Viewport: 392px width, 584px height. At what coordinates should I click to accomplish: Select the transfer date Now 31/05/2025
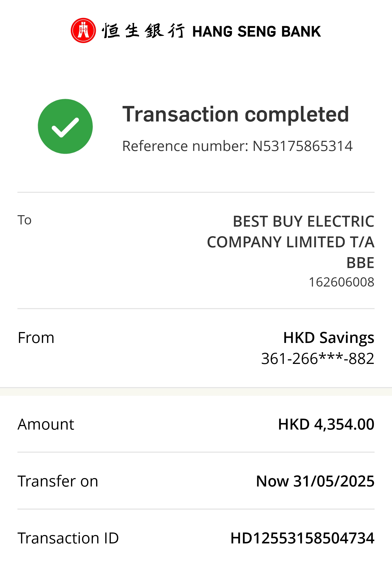coord(315,481)
